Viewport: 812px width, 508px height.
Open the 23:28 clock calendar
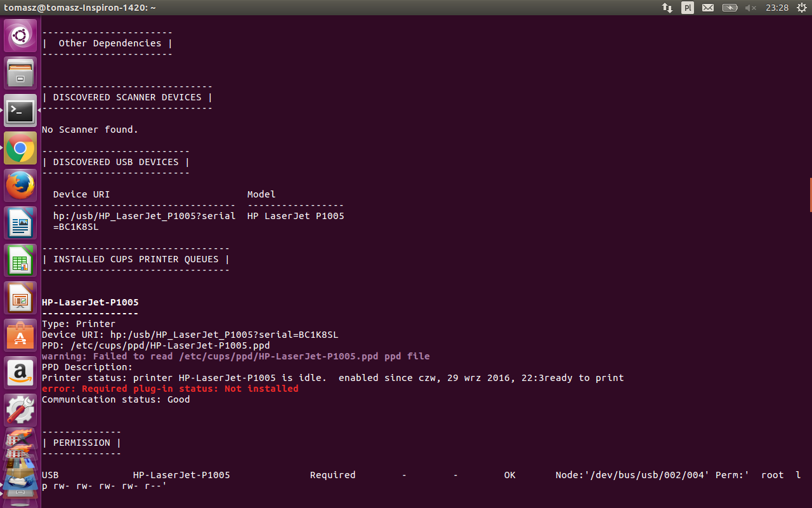click(x=777, y=8)
